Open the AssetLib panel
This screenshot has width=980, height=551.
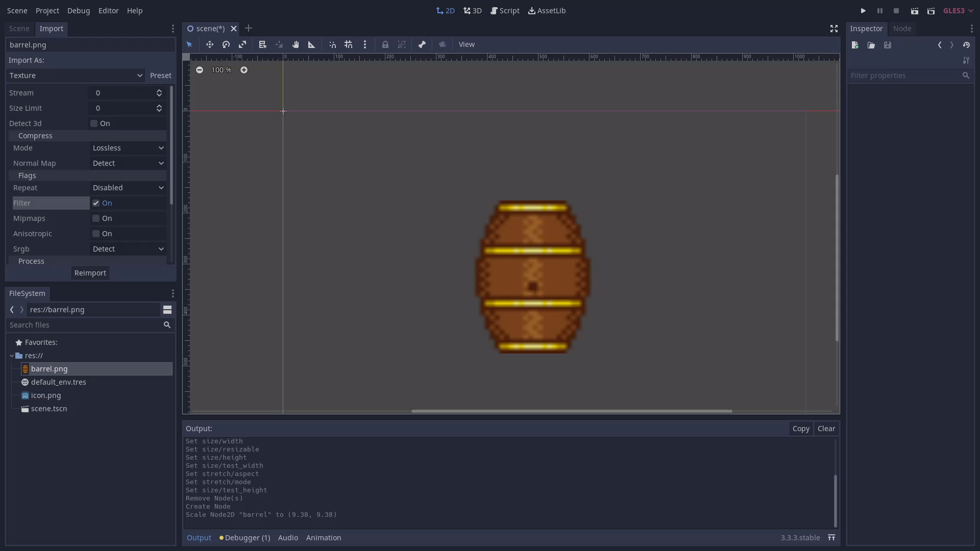pyautogui.click(x=547, y=10)
